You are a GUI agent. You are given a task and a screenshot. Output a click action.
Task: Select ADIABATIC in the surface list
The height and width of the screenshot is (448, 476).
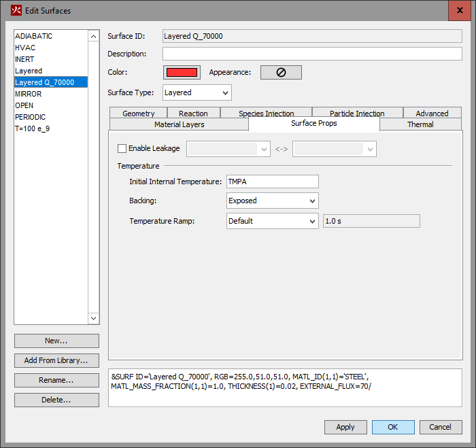tap(51, 36)
